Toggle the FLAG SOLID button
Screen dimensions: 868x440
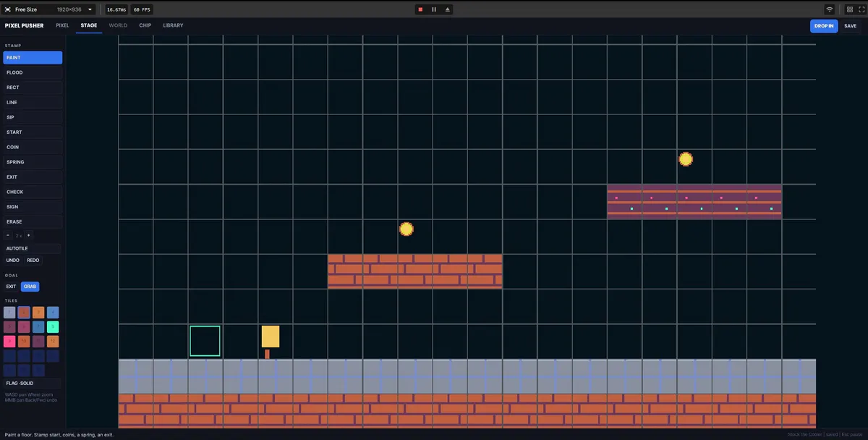tap(33, 383)
